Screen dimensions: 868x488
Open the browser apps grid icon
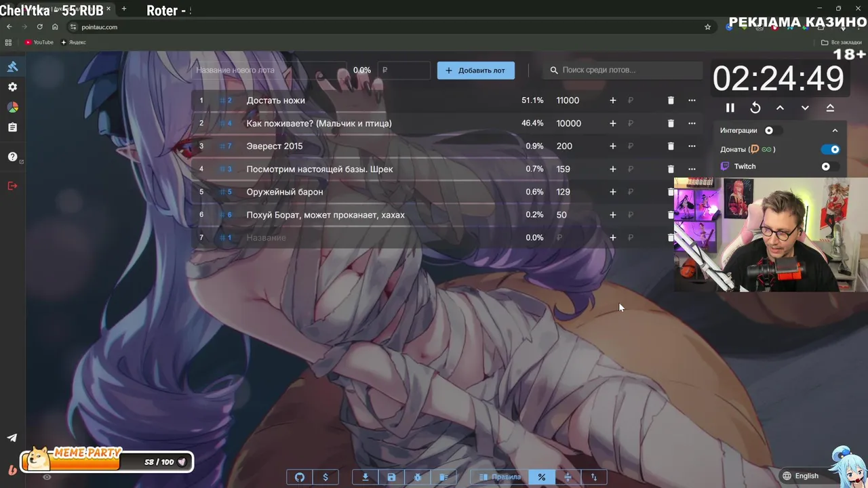coord(9,42)
